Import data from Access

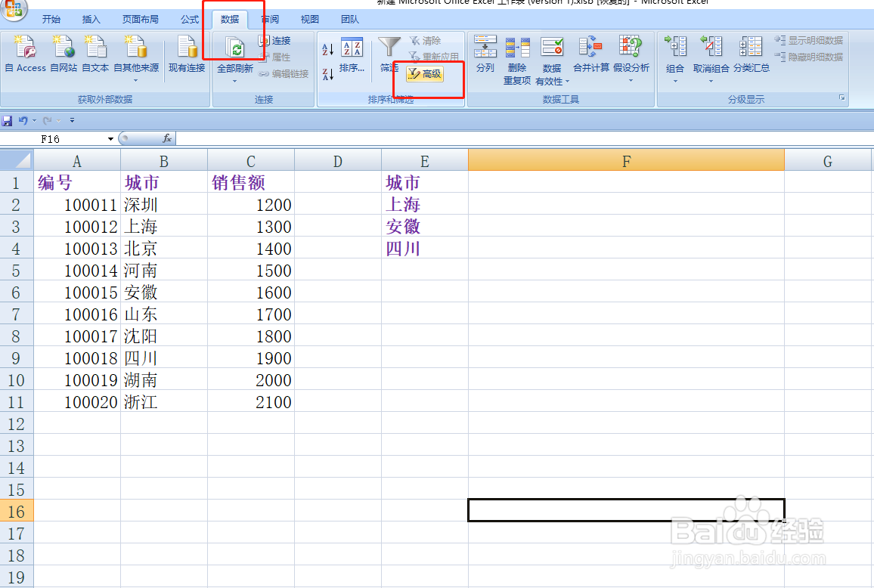pos(26,54)
